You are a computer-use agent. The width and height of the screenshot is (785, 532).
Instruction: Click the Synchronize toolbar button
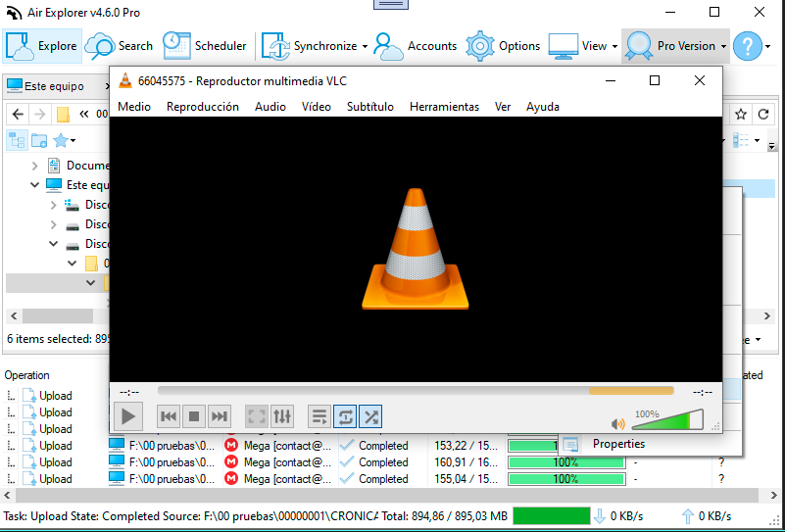(x=309, y=46)
